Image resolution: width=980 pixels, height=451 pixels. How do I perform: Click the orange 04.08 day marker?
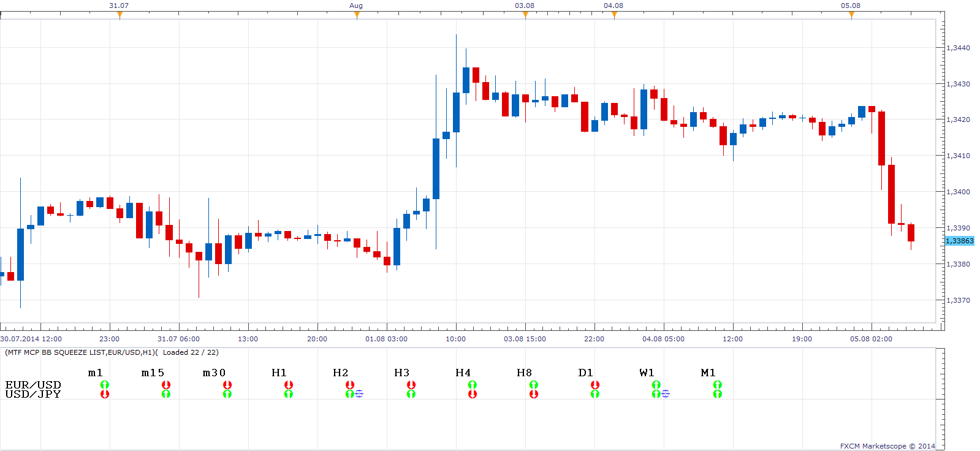point(614,15)
